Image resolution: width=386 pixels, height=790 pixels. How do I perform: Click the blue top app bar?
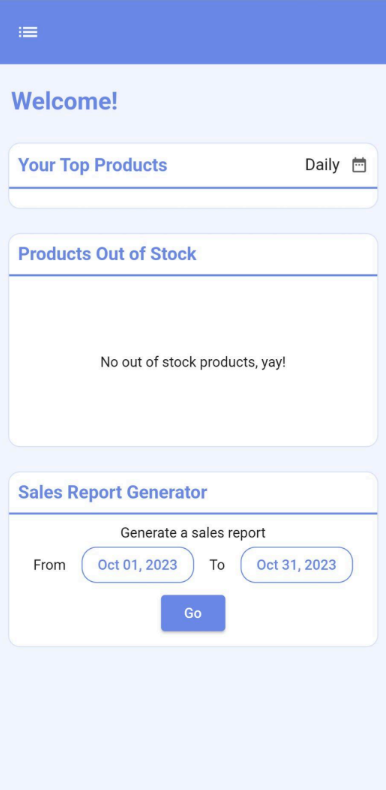click(x=193, y=32)
